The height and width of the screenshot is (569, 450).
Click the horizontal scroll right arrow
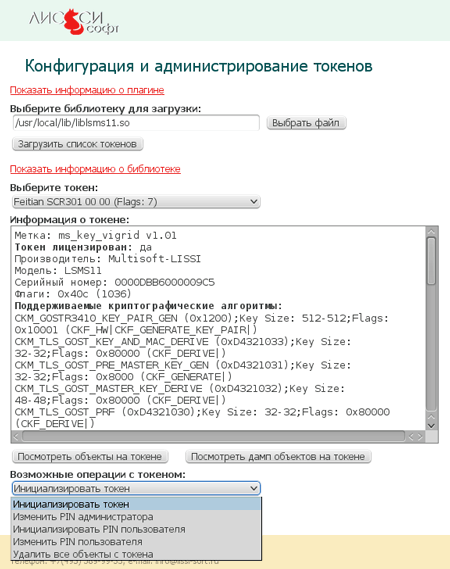(420, 437)
